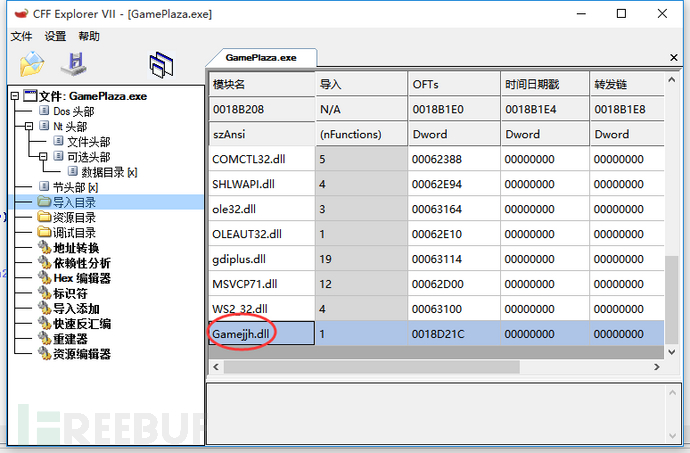Screen dimensions: 690x453
Task: Click the 调试目录 folder icon
Action: click(44, 232)
